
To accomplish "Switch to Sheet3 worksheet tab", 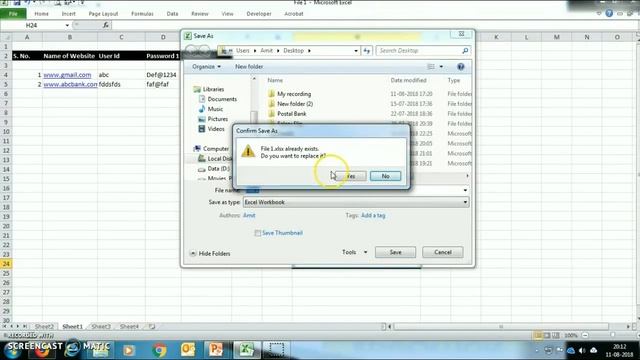I will pos(101,327).
